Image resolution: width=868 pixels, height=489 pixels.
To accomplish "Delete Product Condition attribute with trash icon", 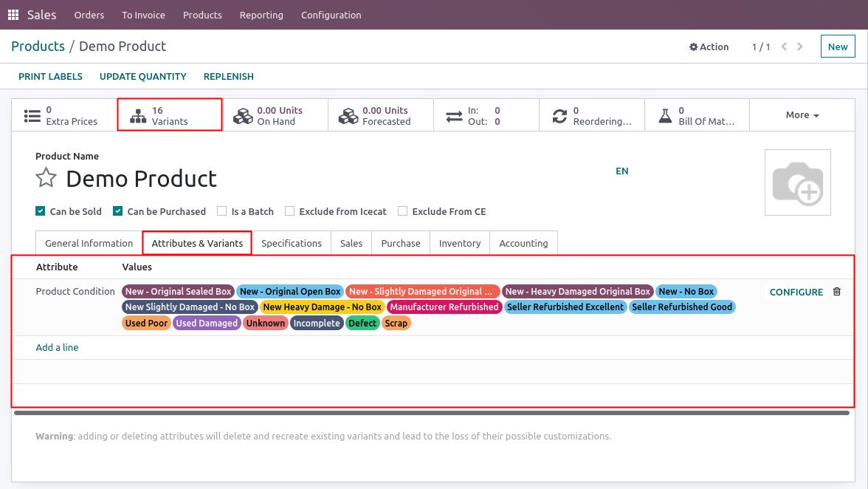I will tap(837, 291).
